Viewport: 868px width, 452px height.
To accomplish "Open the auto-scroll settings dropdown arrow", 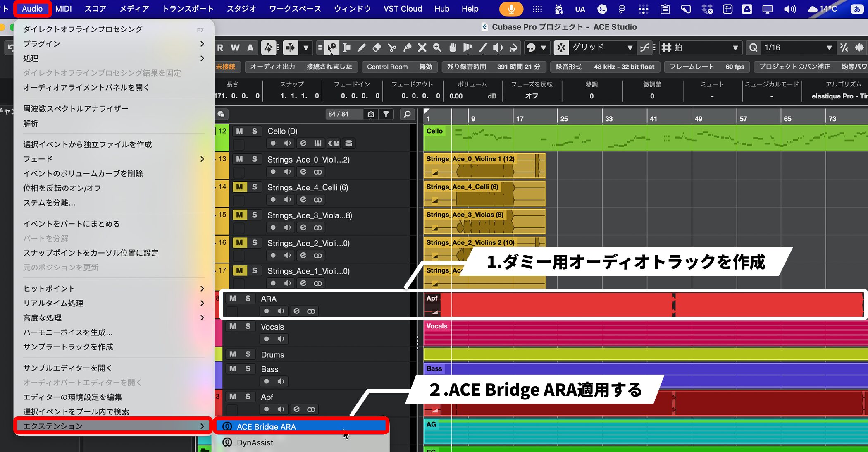I will tap(306, 48).
